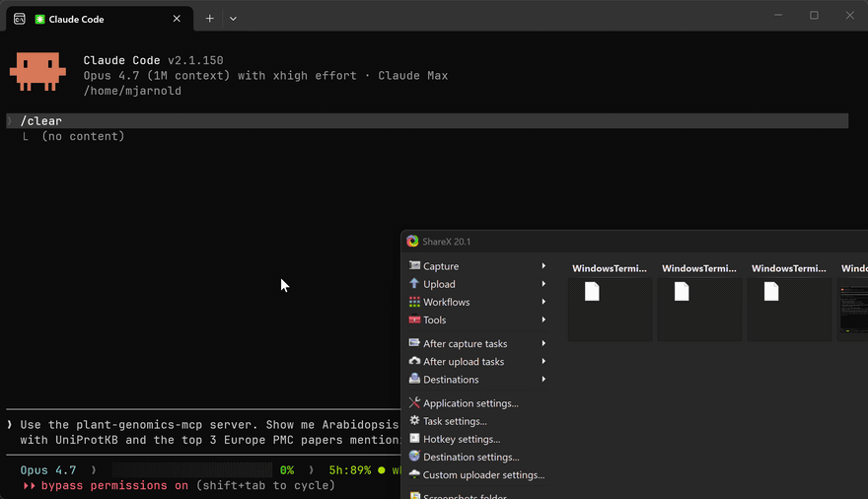
Task: Click the Destinations icon
Action: click(414, 379)
